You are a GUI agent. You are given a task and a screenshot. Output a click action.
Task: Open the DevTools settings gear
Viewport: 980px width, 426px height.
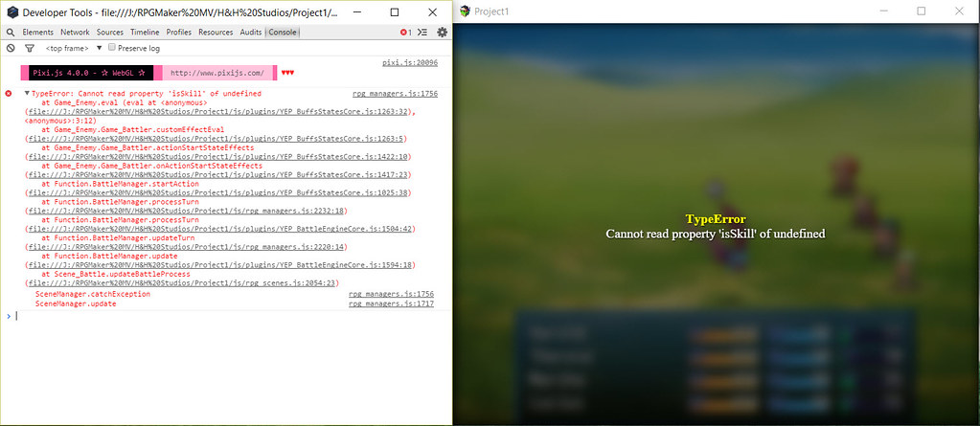[443, 33]
